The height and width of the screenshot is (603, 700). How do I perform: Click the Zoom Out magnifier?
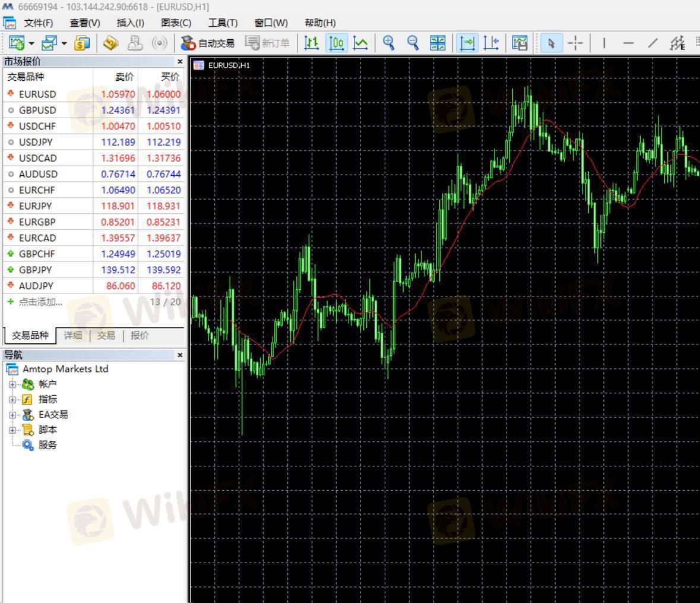click(413, 43)
